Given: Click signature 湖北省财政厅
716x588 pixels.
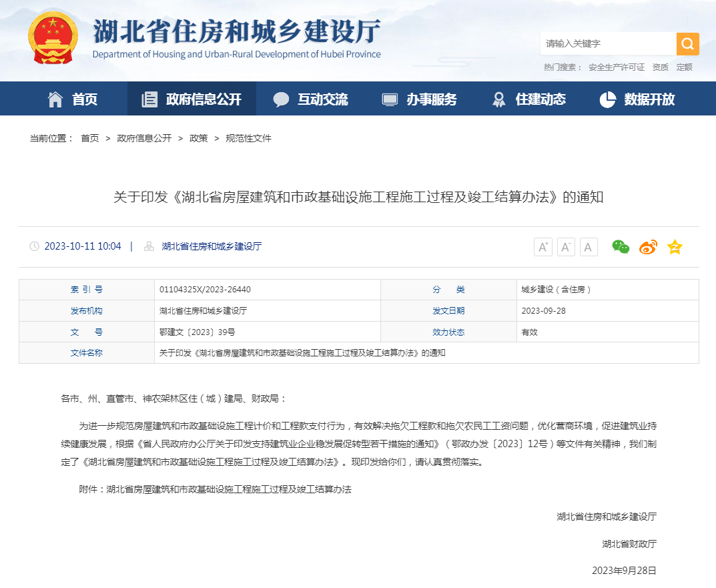Looking at the screenshot, I should [x=629, y=544].
